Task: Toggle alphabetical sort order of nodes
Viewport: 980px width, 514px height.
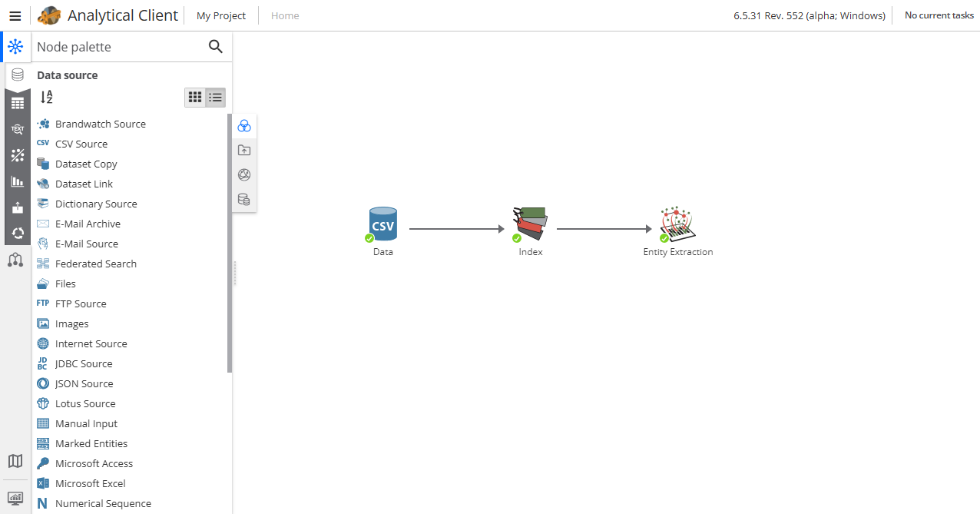Action: click(x=47, y=98)
